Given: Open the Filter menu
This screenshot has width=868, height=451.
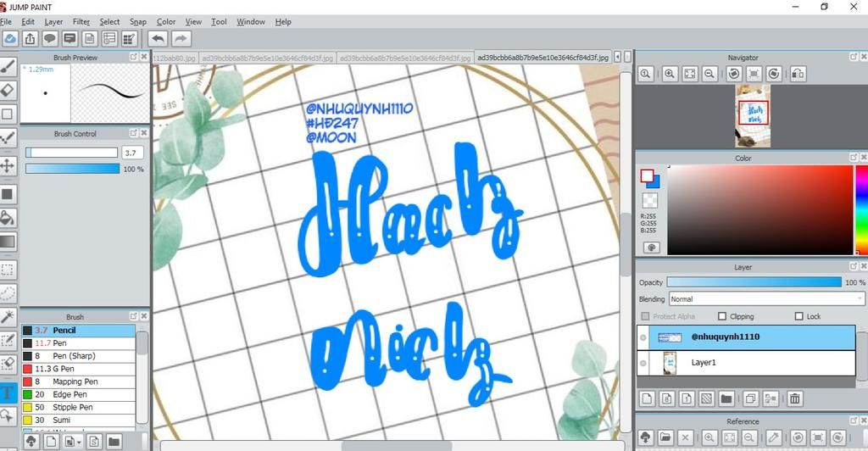Looking at the screenshot, I should tap(81, 21).
